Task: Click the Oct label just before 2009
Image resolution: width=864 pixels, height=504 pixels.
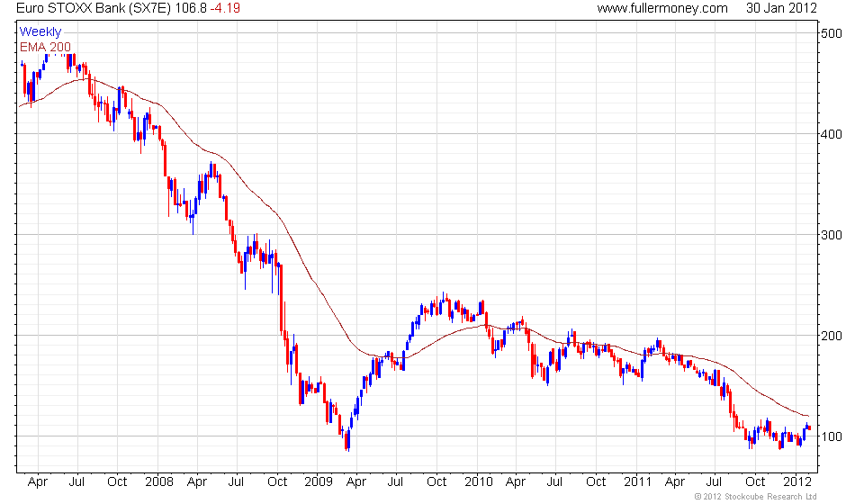Action: [277, 482]
